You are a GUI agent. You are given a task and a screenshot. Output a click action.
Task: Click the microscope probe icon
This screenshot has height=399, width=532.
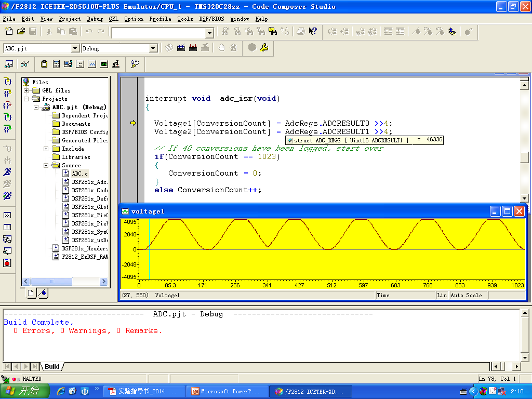pos(116,64)
